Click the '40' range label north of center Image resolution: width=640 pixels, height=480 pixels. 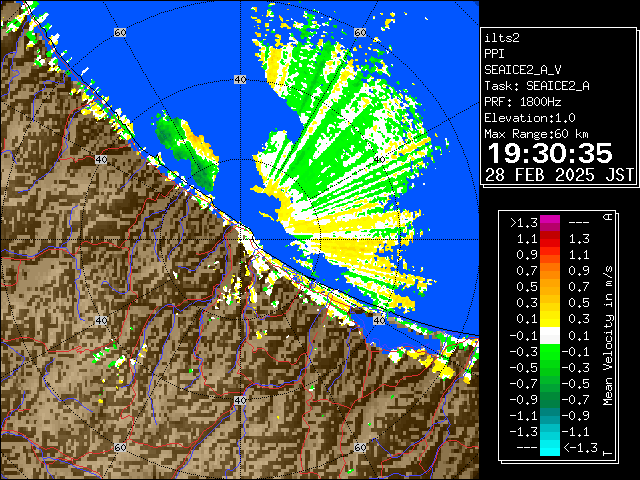point(240,80)
